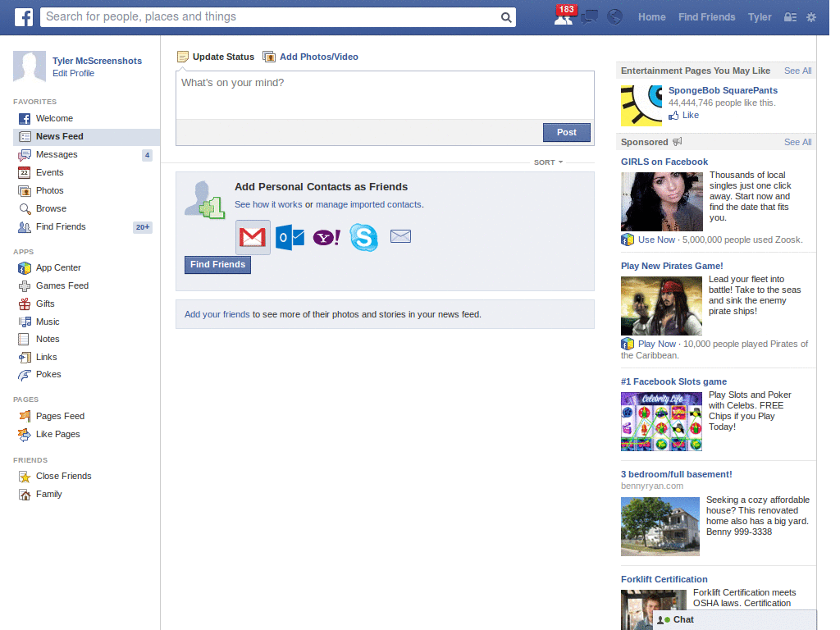Open #1 Facebook Slots game ad title
The width and height of the screenshot is (840, 630).
(x=673, y=382)
